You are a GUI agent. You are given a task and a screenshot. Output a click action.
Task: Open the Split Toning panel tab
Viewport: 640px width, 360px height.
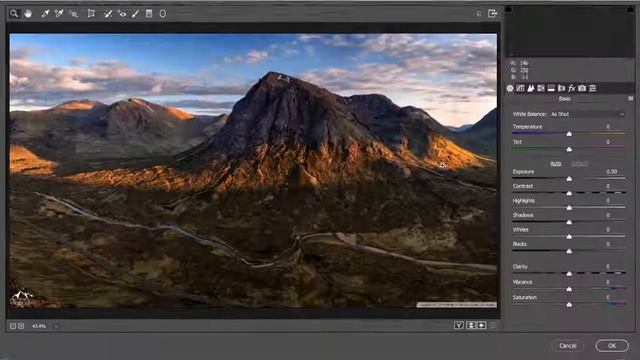click(551, 88)
